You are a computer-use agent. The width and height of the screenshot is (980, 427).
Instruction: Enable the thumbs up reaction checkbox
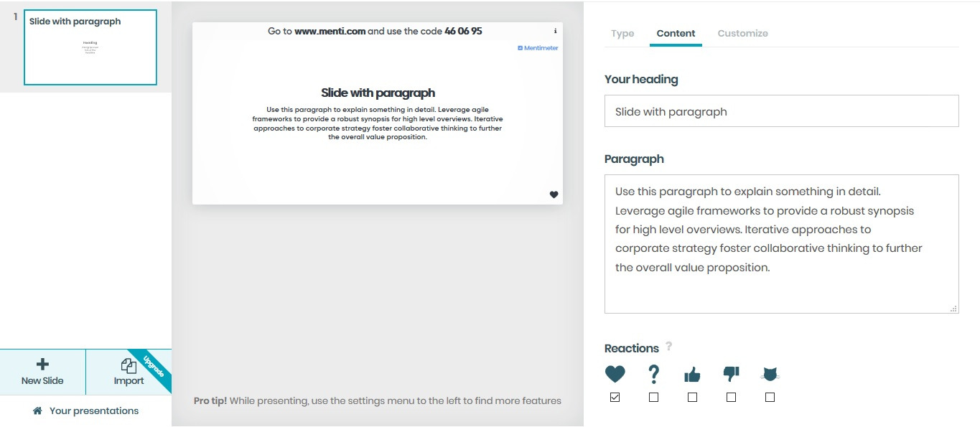click(x=692, y=397)
